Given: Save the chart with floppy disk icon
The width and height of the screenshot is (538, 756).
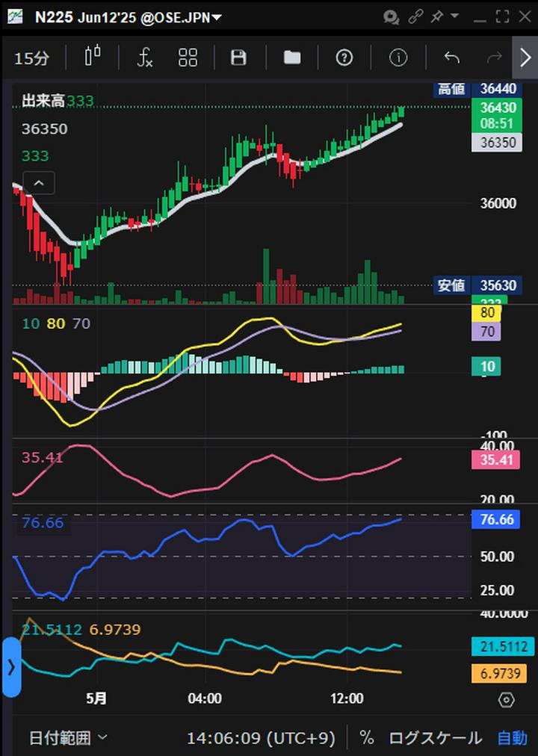Looking at the screenshot, I should (238, 58).
